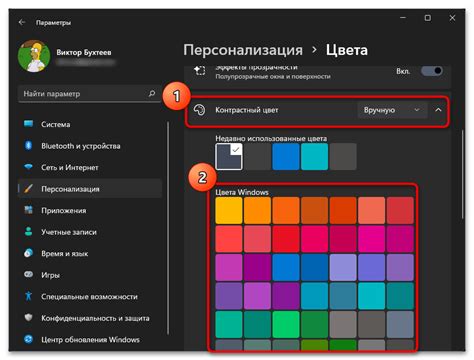
Task: Click the sidebar navigation scrollbar
Action: 168,228
